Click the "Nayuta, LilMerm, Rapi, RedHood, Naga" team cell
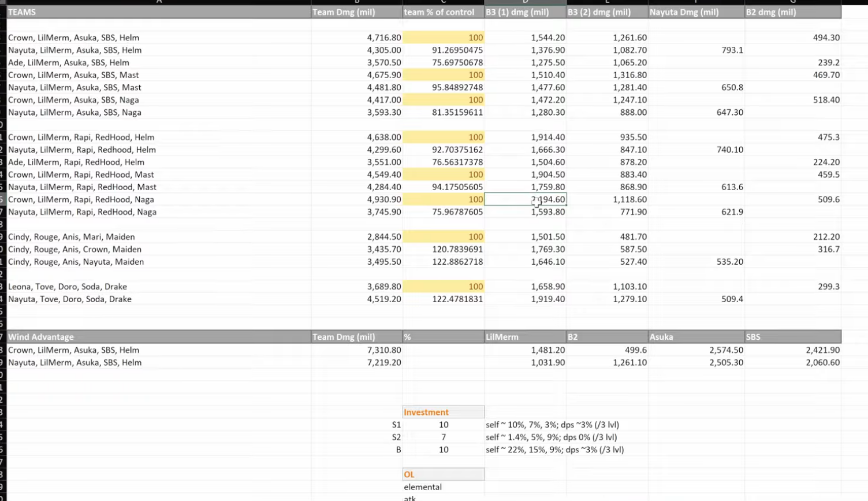868x501 pixels. [x=159, y=211]
